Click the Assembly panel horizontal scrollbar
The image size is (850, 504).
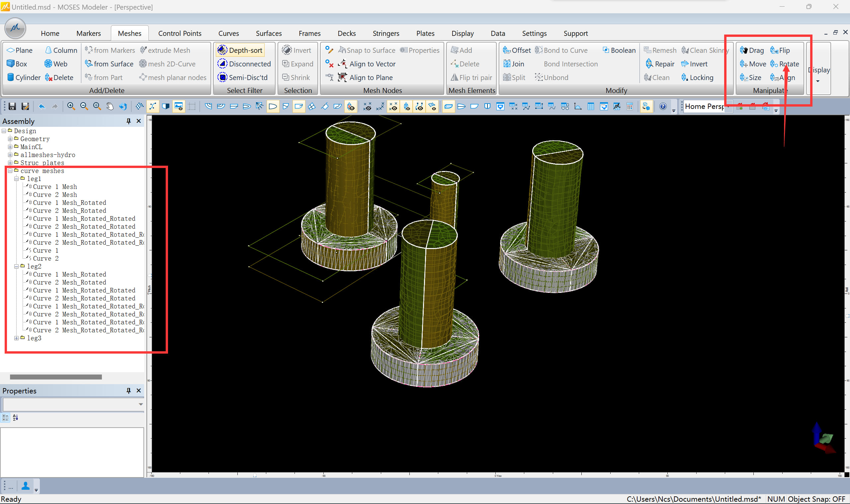[x=56, y=377]
